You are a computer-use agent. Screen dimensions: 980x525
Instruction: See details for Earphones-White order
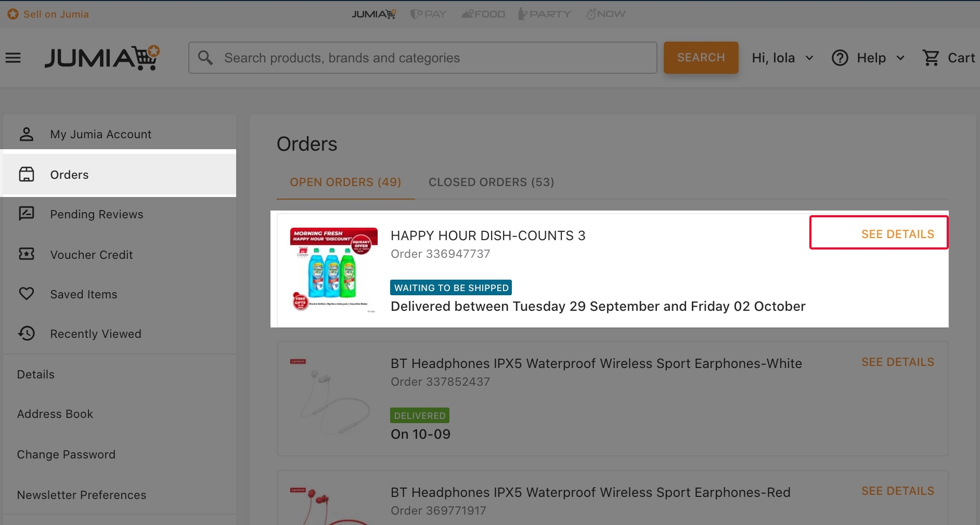[x=897, y=362]
